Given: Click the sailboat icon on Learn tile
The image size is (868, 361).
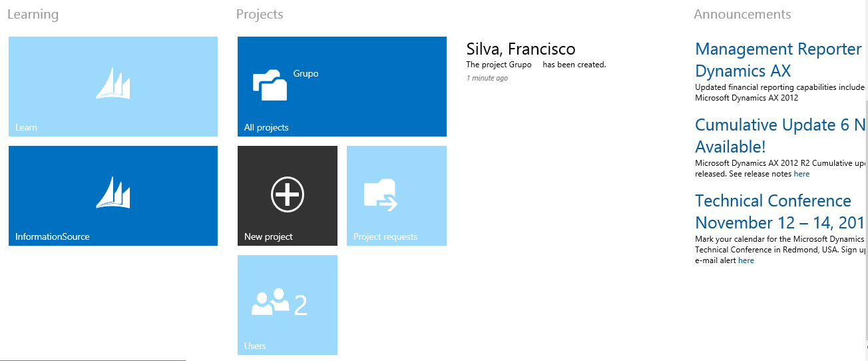Looking at the screenshot, I should [x=112, y=84].
